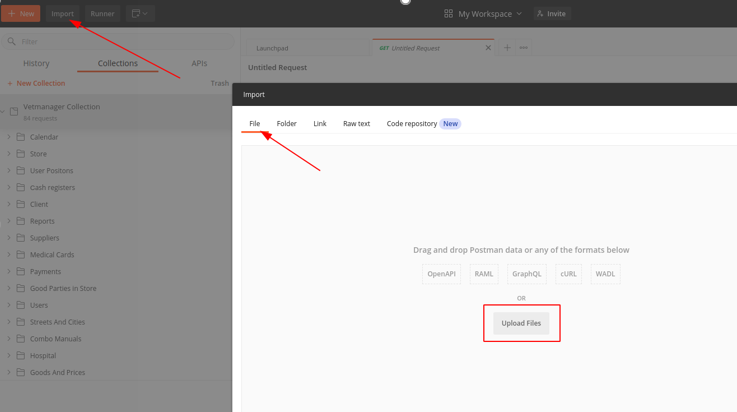
Task: Expand the Cash registers folder chevron
Action: pyautogui.click(x=9, y=187)
